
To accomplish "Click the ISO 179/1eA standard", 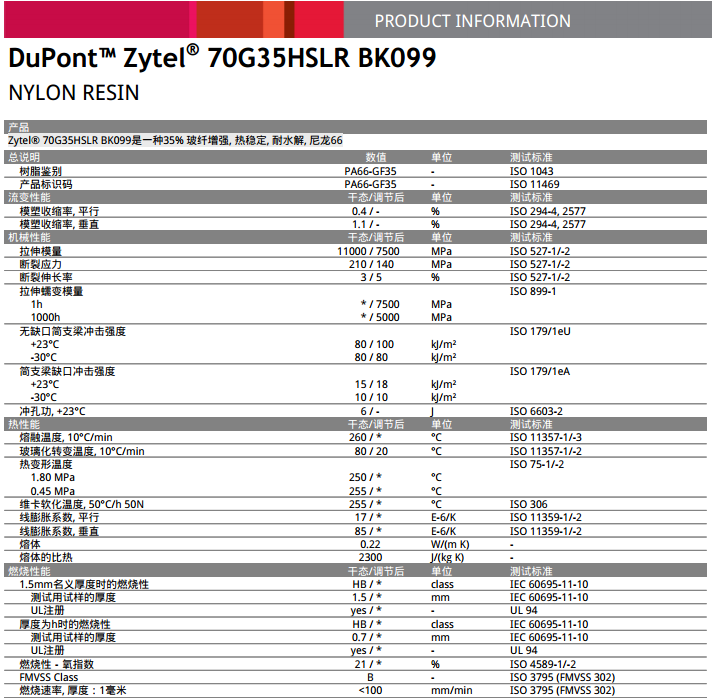I will point(539,371).
